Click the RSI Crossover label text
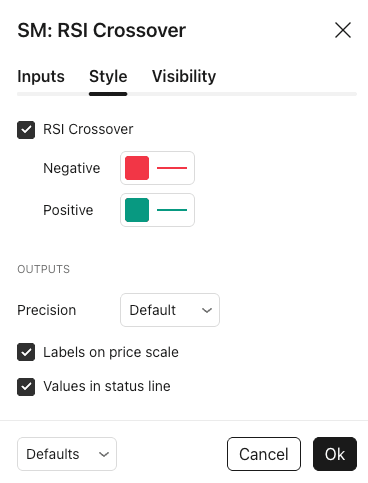Screen dimensions: 368x483 tap(88, 129)
